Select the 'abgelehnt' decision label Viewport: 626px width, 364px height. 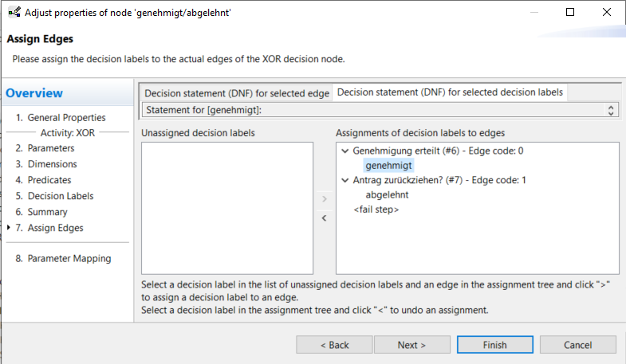[387, 195]
